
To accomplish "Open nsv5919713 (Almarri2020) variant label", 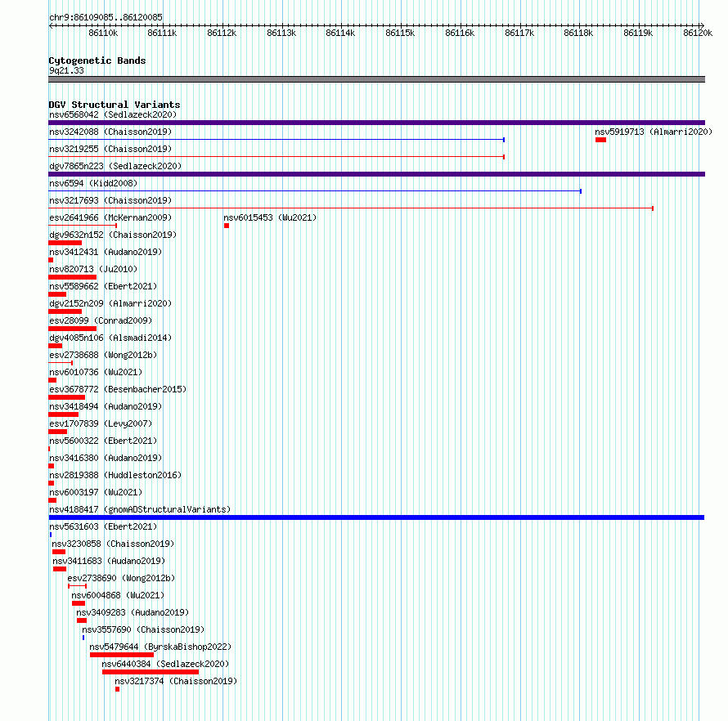I will click(x=654, y=132).
